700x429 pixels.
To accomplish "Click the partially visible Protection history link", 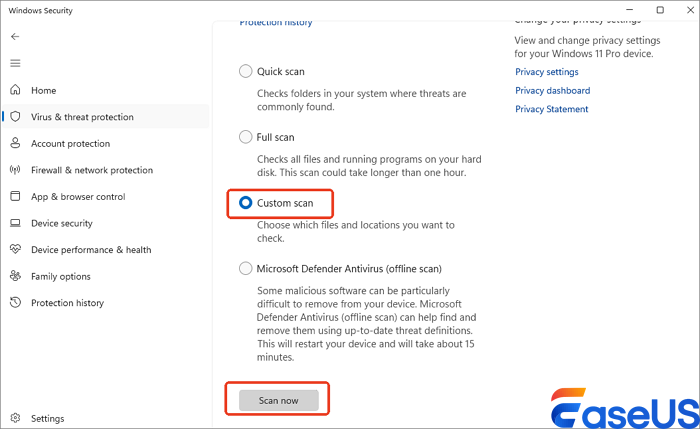I will [275, 23].
